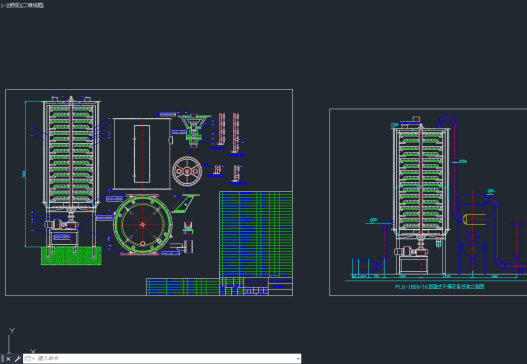Close the command line window with X
Screen dimensions: 527x364
click(x=8, y=359)
